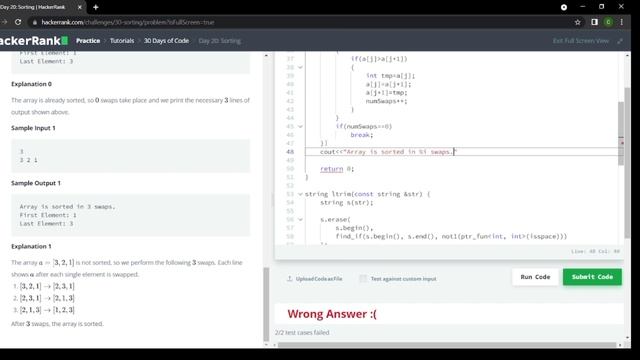Click the 's.begin(),' code line
This screenshot has height=360, width=640.
[354, 228]
